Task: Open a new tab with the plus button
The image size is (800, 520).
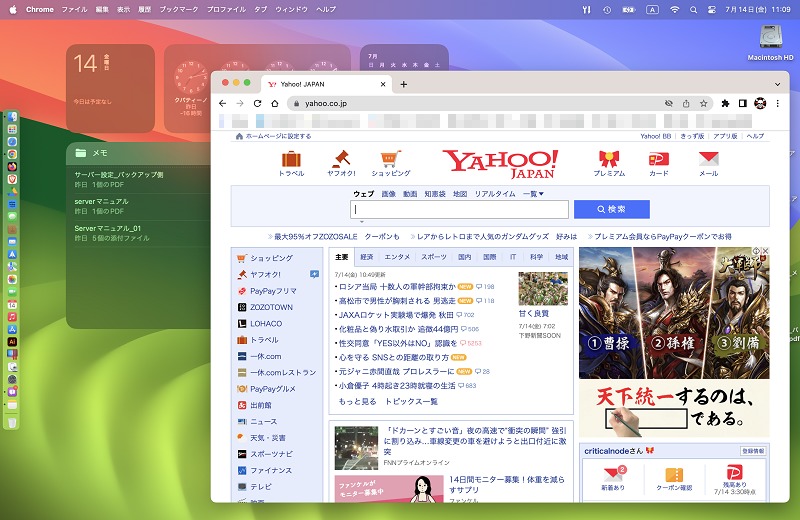Action: (404, 84)
